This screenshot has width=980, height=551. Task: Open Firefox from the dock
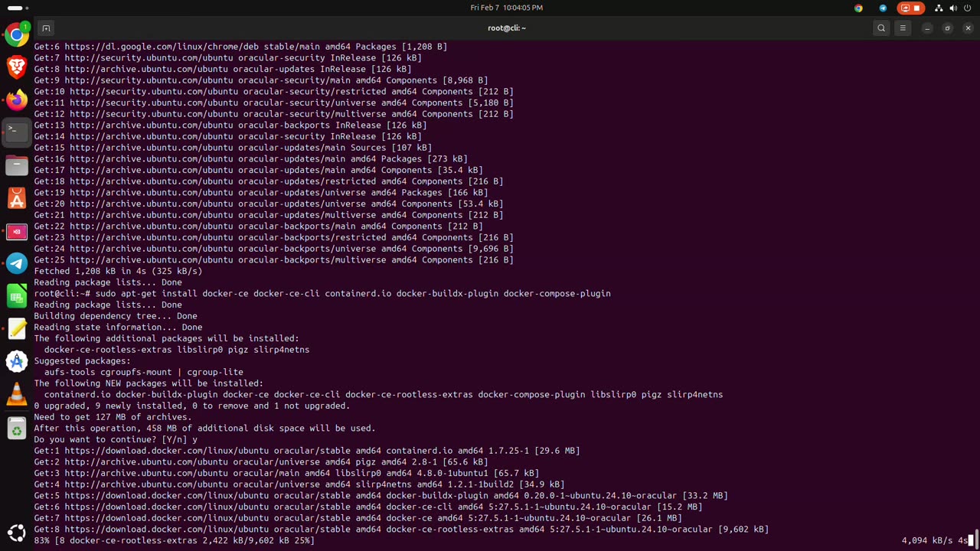point(17,100)
